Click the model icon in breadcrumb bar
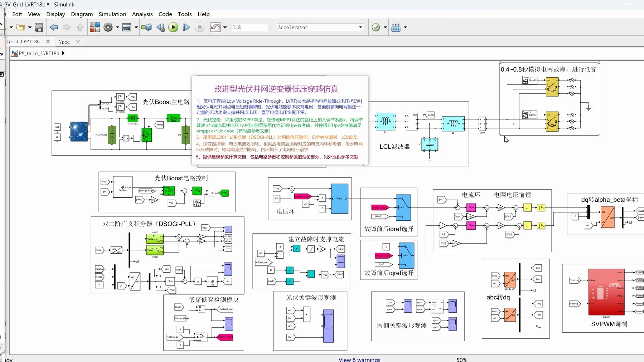This screenshot has height=362, width=644. tap(14, 53)
